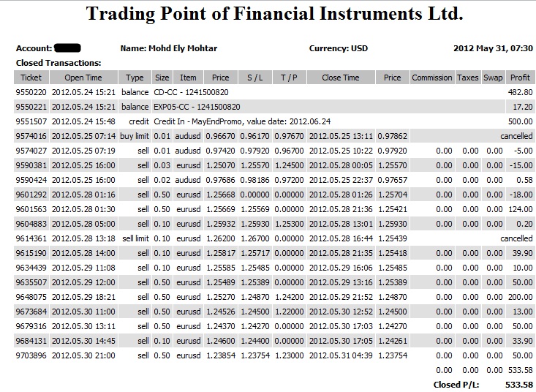Select the MayEndPromo credit entry text
Image resolution: width=536 pixels, height=392 pixels.
242,121
